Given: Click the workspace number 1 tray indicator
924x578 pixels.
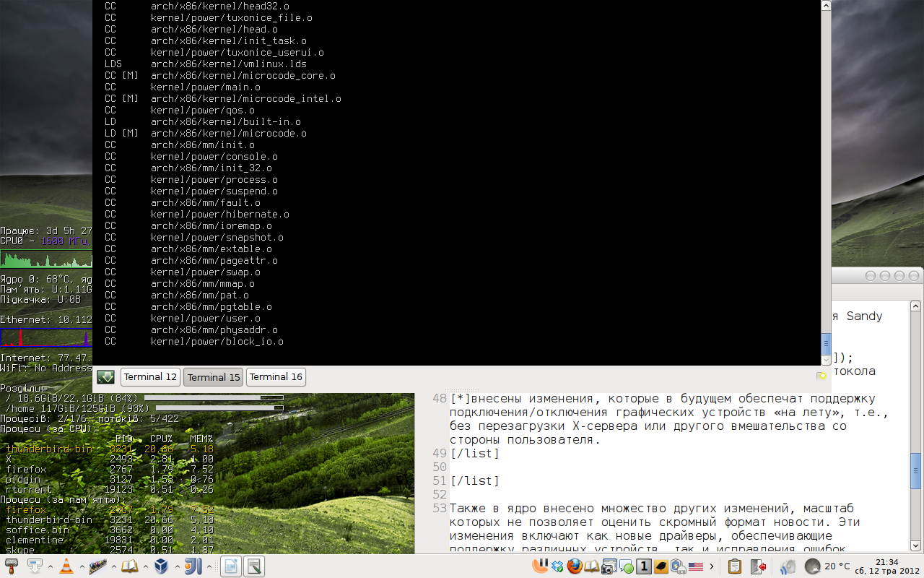Looking at the screenshot, I should [643, 566].
